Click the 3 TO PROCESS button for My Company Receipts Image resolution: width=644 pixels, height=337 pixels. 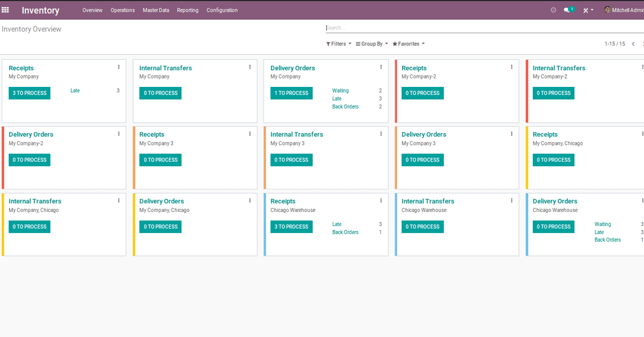[30, 93]
